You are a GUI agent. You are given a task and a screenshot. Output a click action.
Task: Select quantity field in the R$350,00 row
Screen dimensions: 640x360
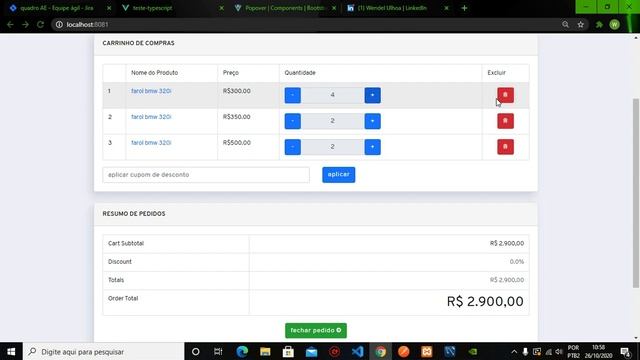tap(333, 121)
